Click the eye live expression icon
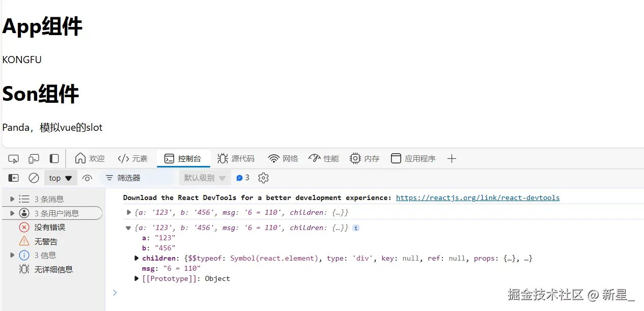 pyautogui.click(x=87, y=178)
